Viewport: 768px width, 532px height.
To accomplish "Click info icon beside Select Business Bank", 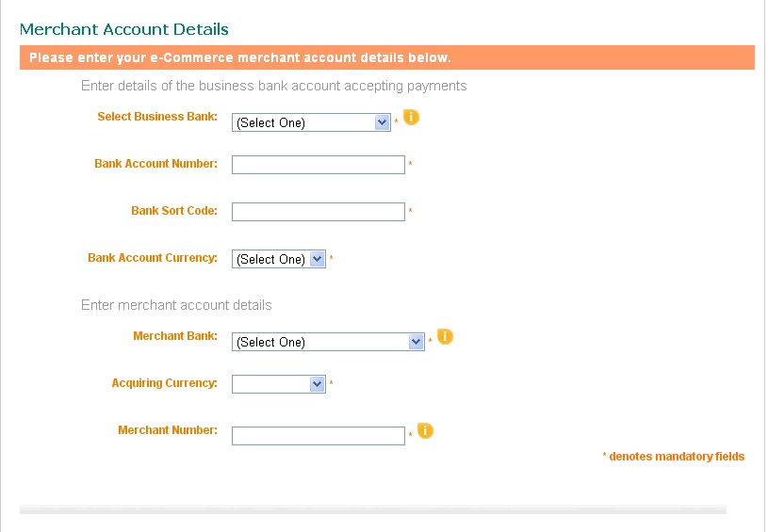I will click(411, 117).
